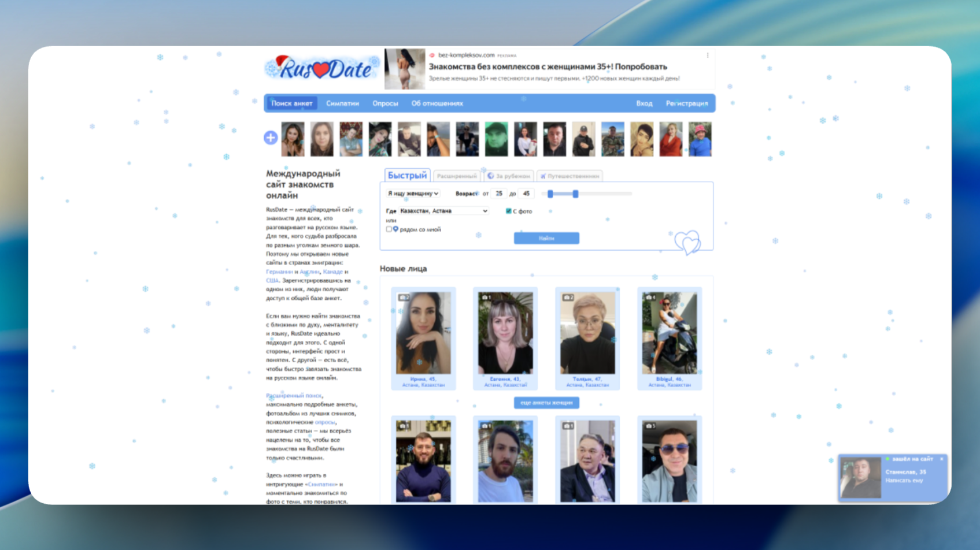Click the RusDate logo
980x550 pixels.
[x=321, y=68]
